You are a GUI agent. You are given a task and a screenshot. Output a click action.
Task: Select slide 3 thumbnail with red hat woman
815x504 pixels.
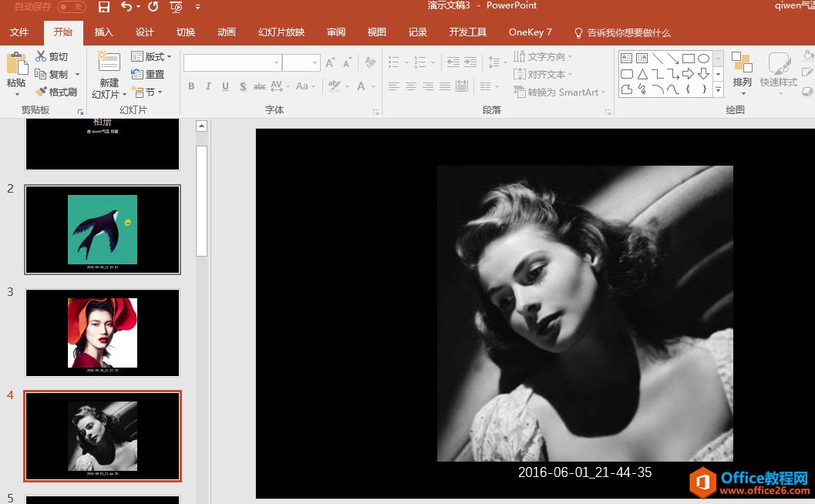click(103, 333)
